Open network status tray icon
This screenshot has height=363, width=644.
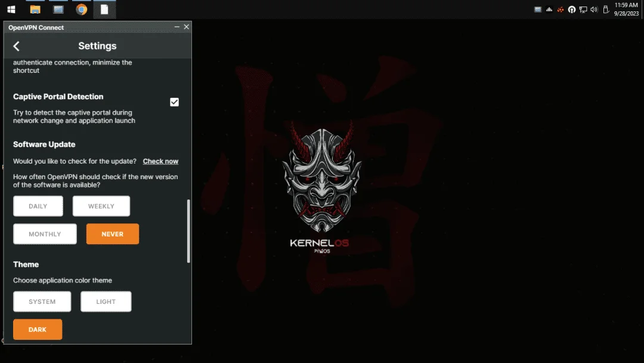coord(583,10)
